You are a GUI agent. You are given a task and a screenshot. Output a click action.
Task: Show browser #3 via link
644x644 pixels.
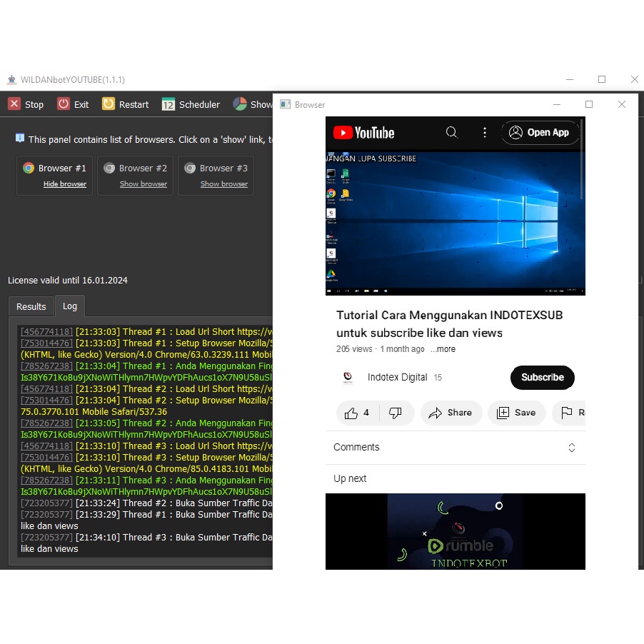pyautogui.click(x=224, y=184)
